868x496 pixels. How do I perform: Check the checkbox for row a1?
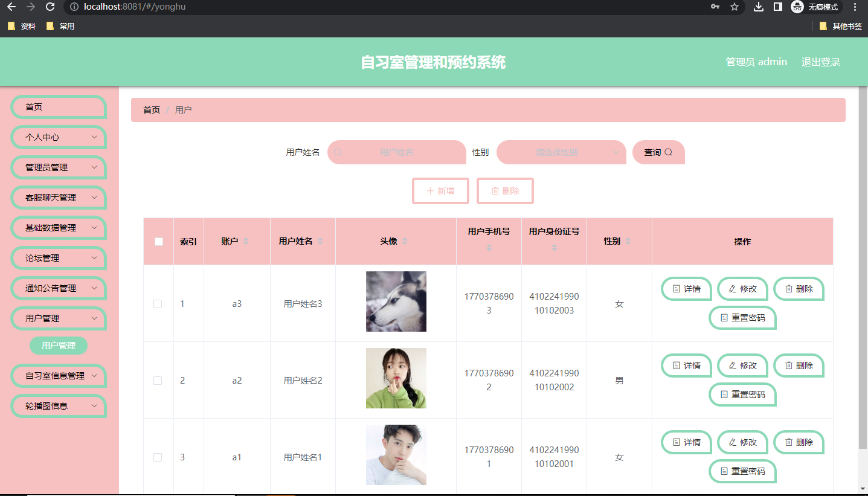coord(158,457)
